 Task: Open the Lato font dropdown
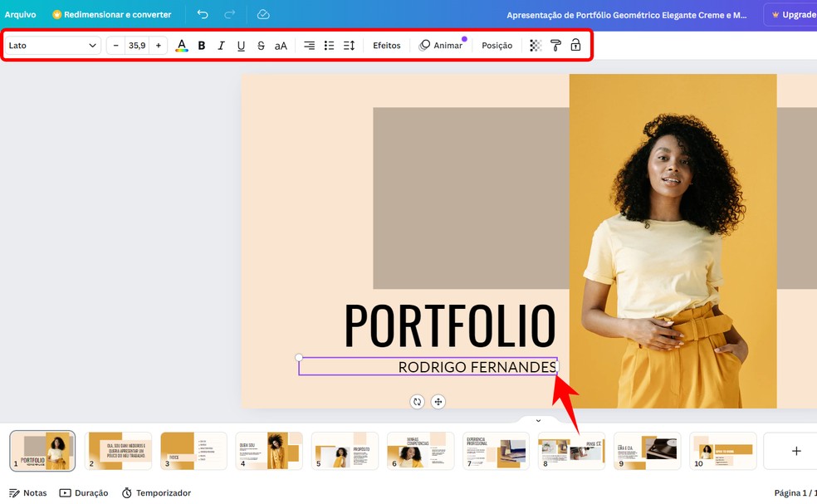click(x=51, y=46)
